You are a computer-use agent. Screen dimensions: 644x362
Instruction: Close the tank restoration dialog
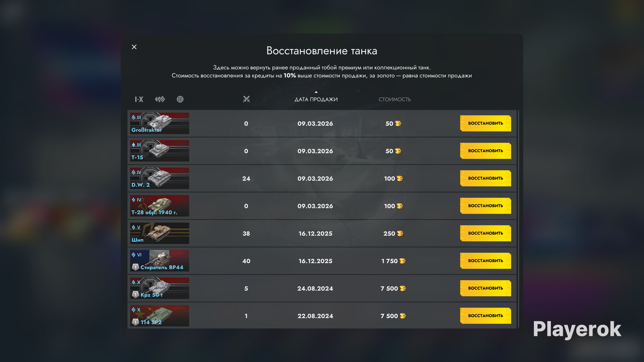(134, 47)
